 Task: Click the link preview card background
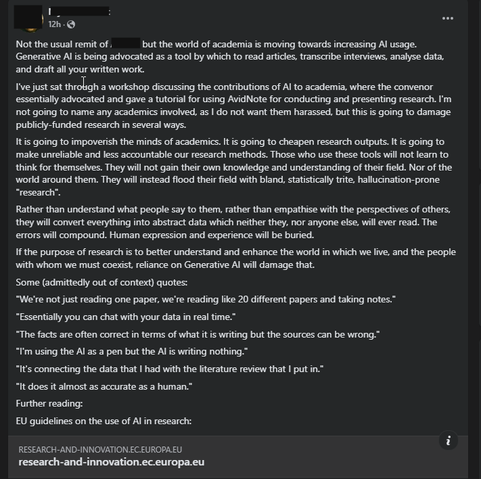coord(238,457)
